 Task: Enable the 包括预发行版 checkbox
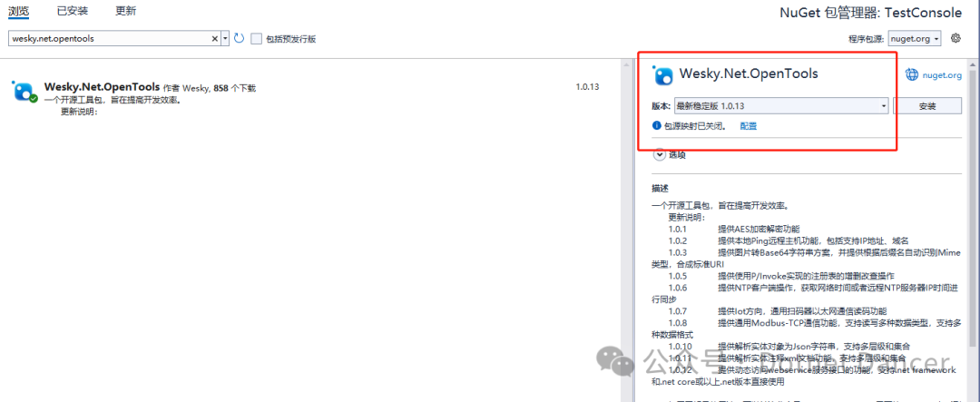point(256,39)
